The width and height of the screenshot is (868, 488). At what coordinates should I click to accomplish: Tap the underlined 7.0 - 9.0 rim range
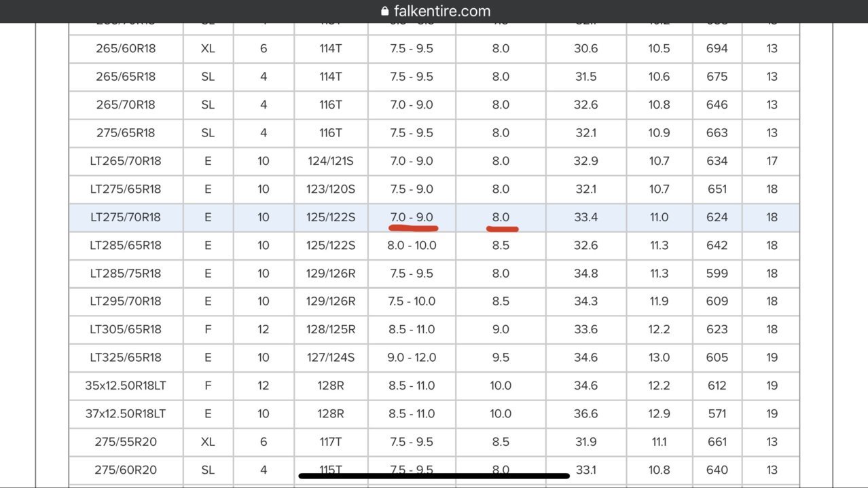pos(412,217)
